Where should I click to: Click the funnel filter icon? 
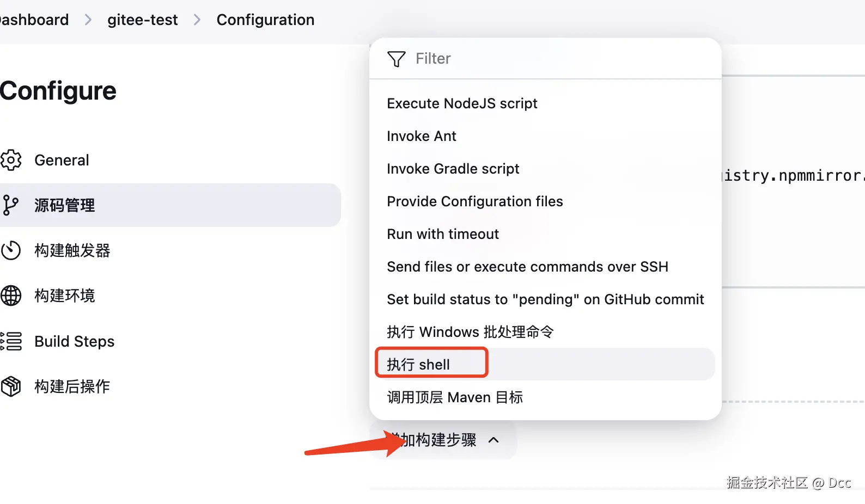pyautogui.click(x=397, y=59)
